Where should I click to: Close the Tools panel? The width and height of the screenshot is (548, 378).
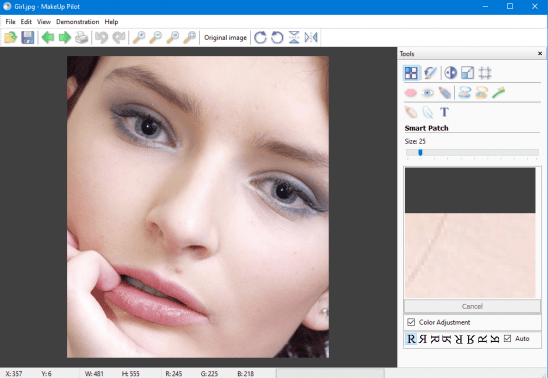[540, 53]
